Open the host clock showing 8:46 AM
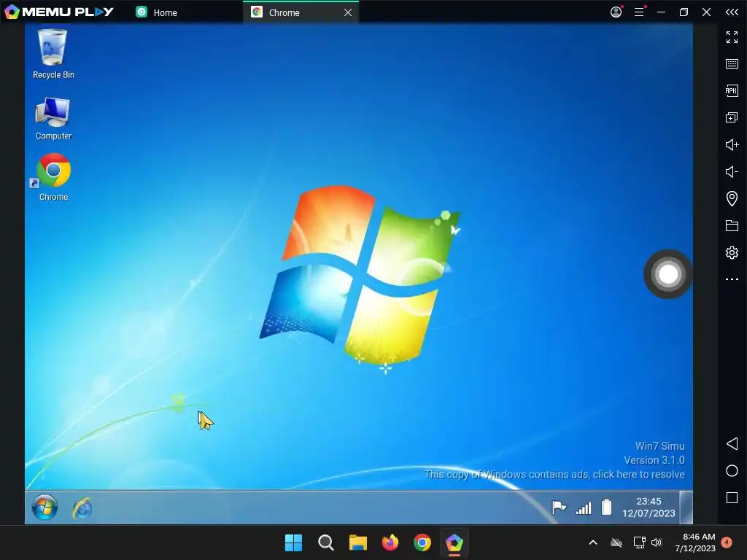This screenshot has height=560, width=747. pyautogui.click(x=695, y=542)
